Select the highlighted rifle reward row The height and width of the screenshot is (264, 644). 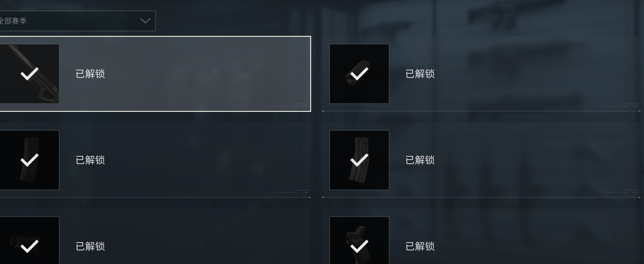click(x=155, y=74)
